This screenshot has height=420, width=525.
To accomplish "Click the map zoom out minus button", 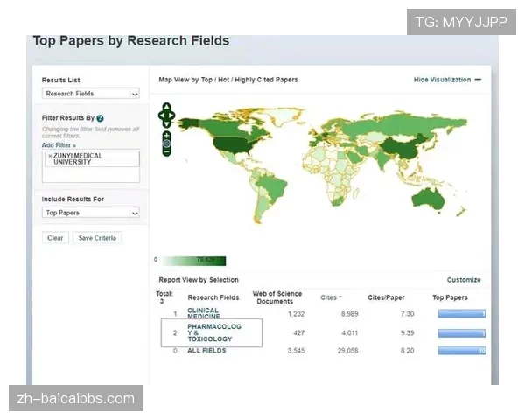I will pyautogui.click(x=166, y=152).
